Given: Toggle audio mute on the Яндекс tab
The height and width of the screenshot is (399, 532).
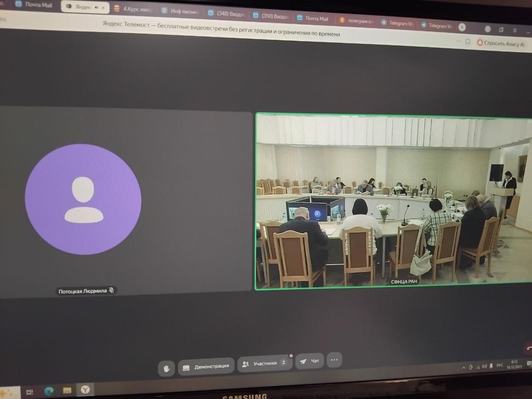Looking at the screenshot, I should pyautogui.click(x=96, y=7).
